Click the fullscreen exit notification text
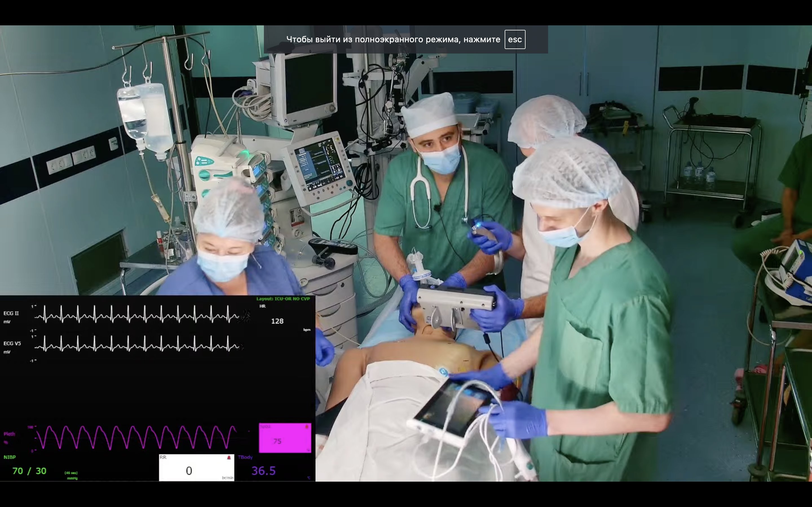Image resolution: width=812 pixels, height=507 pixels. pyautogui.click(x=393, y=39)
